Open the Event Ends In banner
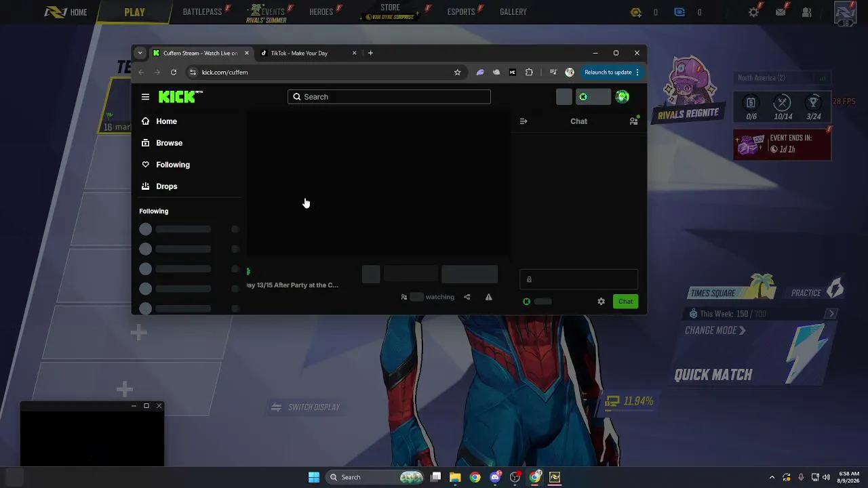 782,144
